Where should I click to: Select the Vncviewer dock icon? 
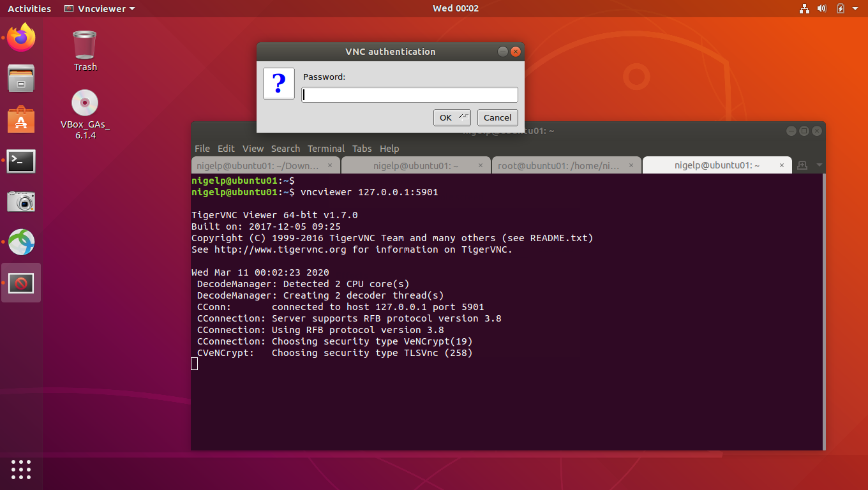(21, 283)
